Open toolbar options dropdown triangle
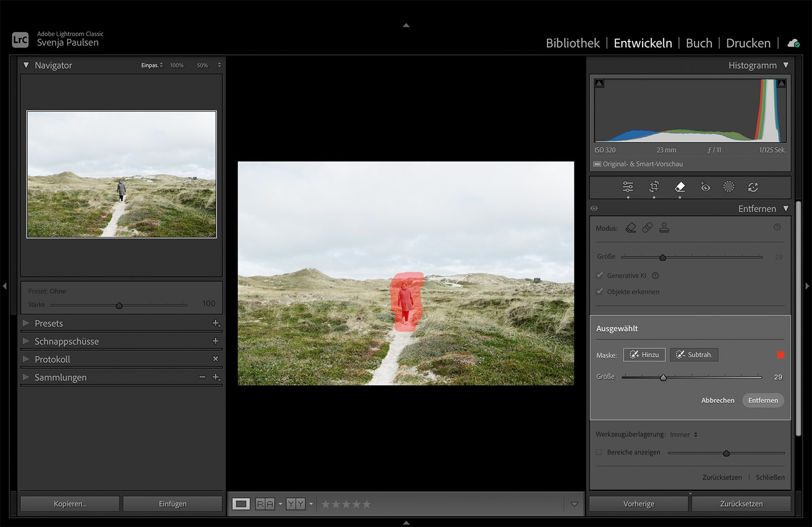The width and height of the screenshot is (812, 527). coord(574,504)
